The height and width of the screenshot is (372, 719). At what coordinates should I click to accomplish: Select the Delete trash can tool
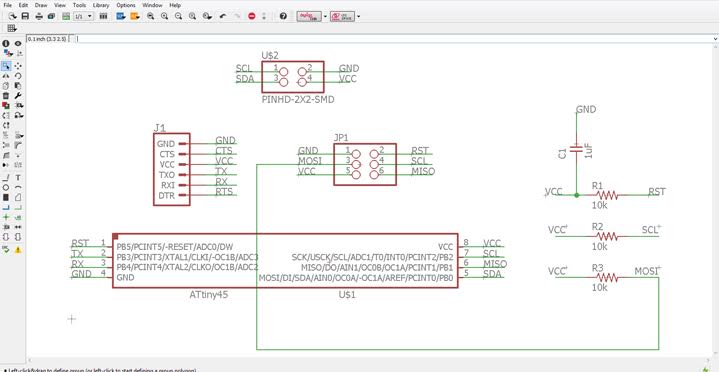pyautogui.click(x=6, y=96)
